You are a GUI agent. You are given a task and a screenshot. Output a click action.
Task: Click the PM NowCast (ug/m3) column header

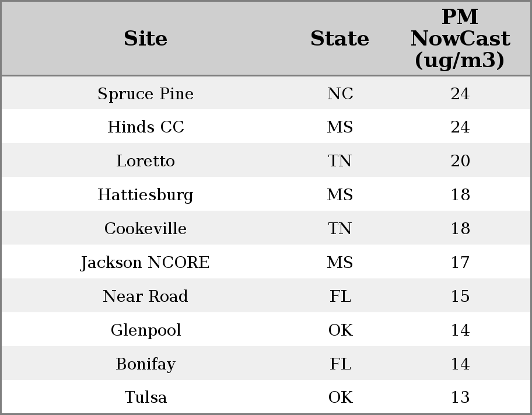[460, 39]
